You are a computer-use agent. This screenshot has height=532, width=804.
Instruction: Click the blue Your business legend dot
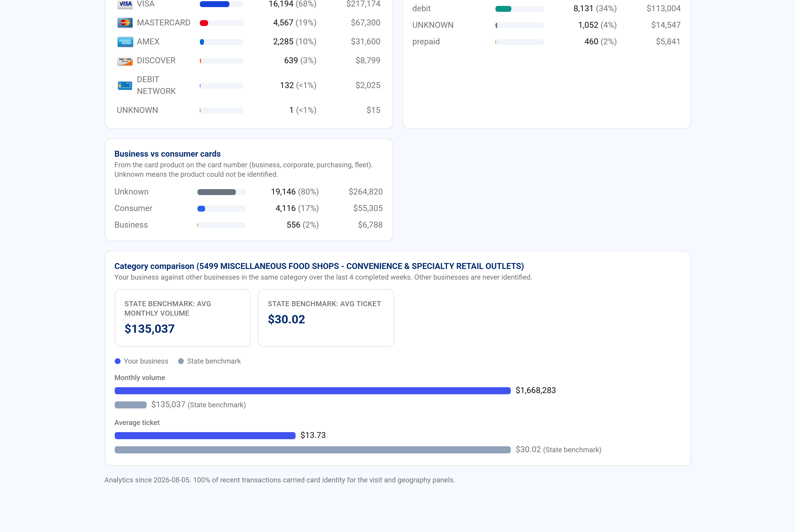[118, 361]
